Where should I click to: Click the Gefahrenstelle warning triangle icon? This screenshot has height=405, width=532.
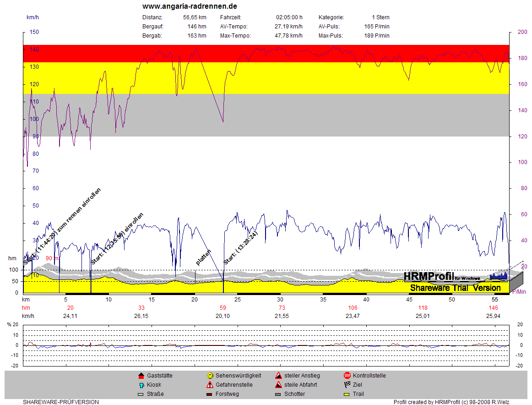[x=210, y=385]
